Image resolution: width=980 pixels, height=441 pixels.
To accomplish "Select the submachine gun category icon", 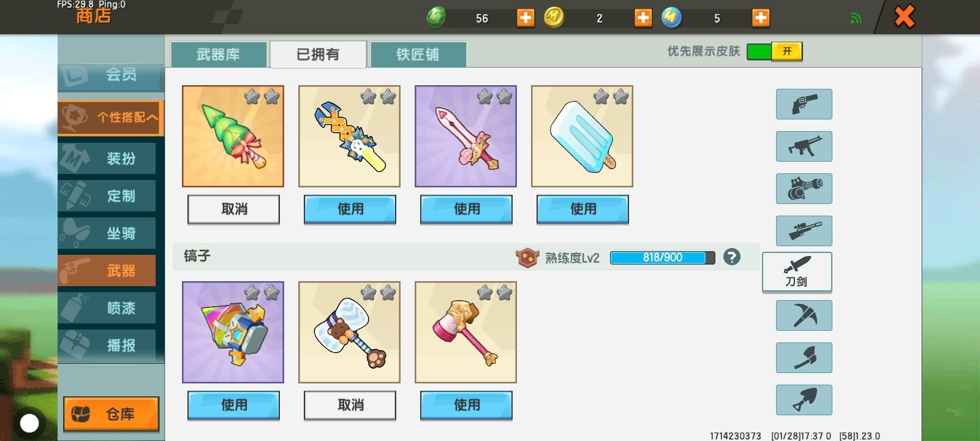I will pos(804,146).
